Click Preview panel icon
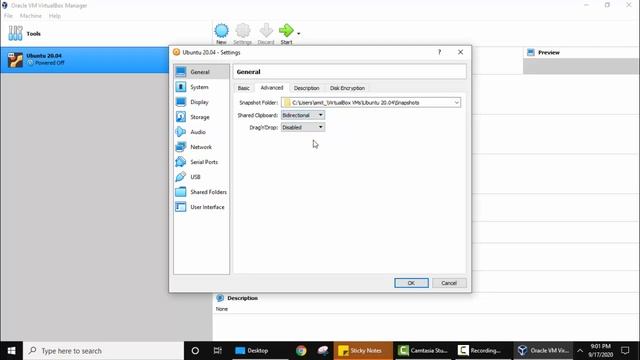Viewport: 640px width, 360px height. pyautogui.click(x=531, y=52)
